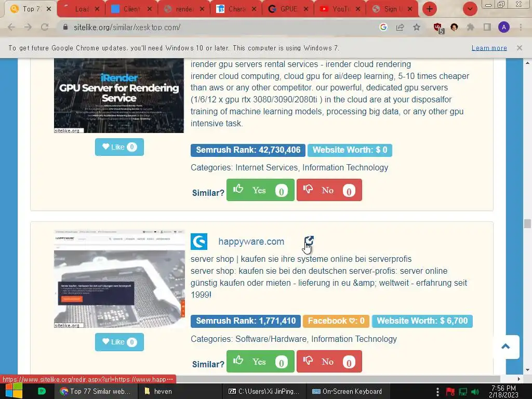Switch to the GPUE tab
This screenshot has height=399, width=532.
[288, 9]
